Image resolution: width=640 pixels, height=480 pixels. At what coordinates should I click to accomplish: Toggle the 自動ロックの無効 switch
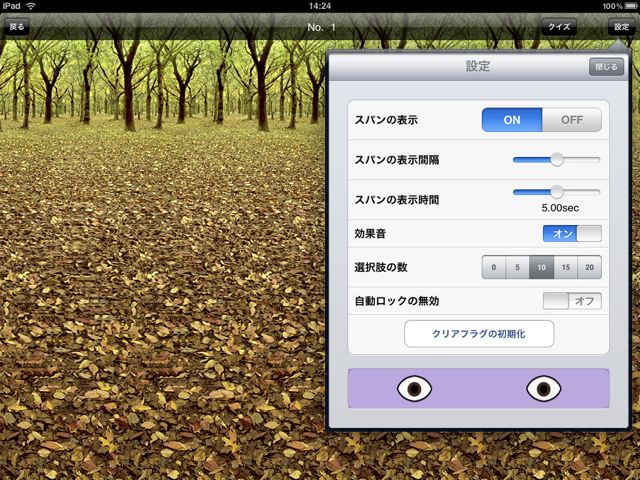coord(572,301)
